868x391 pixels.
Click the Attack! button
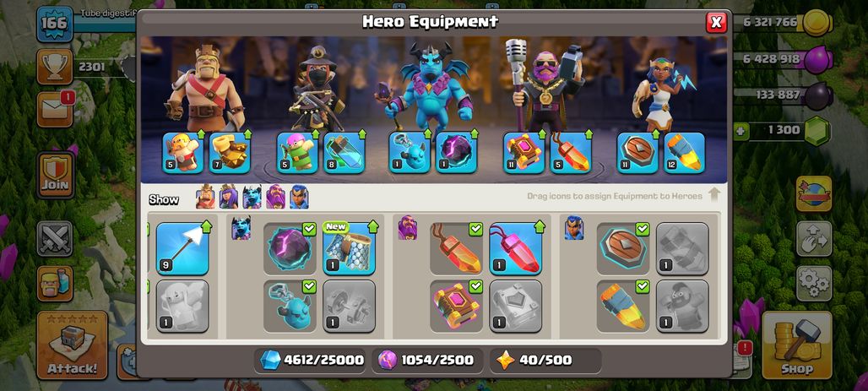tap(72, 345)
